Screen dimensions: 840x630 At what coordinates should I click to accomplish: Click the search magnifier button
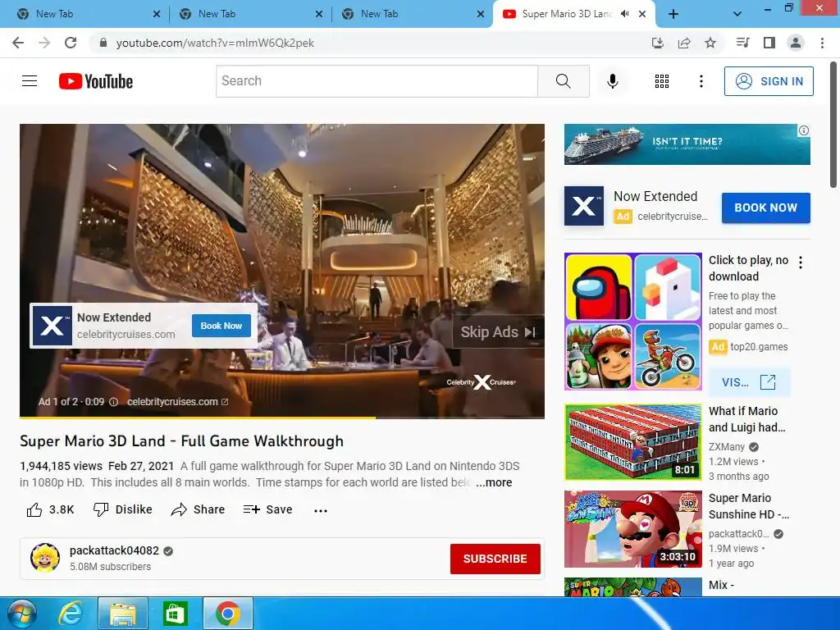point(563,81)
